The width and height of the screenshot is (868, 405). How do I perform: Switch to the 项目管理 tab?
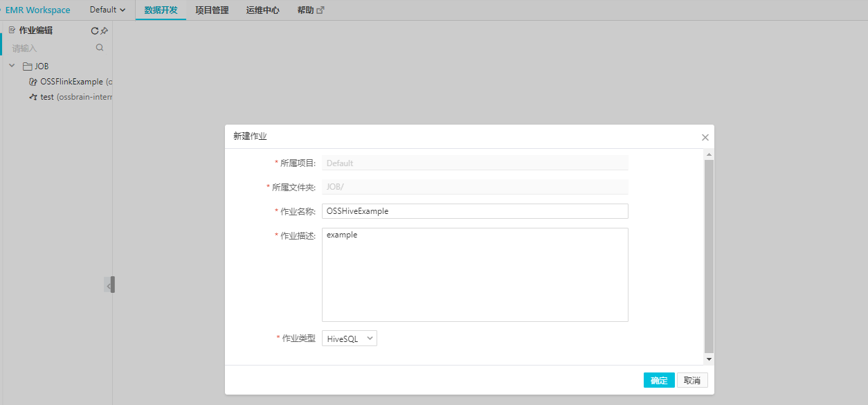point(212,10)
